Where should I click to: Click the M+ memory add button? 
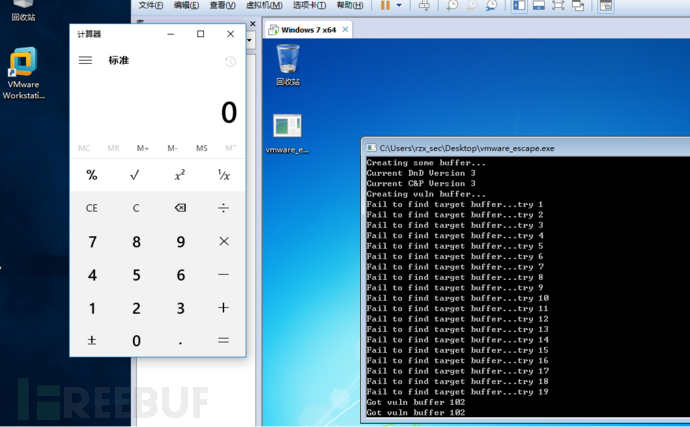pyautogui.click(x=143, y=148)
